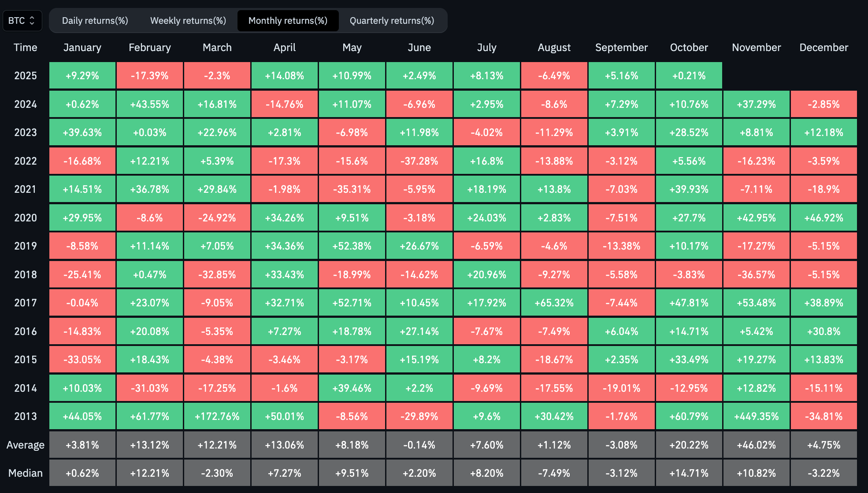Select the 2025 row label
Image resolution: width=868 pixels, height=493 pixels.
pyautogui.click(x=25, y=76)
